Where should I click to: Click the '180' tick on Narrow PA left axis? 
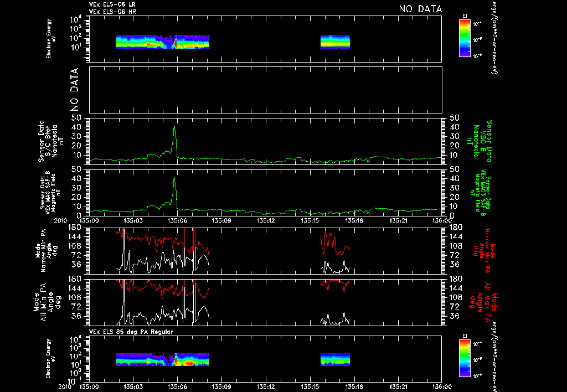pos(75,227)
